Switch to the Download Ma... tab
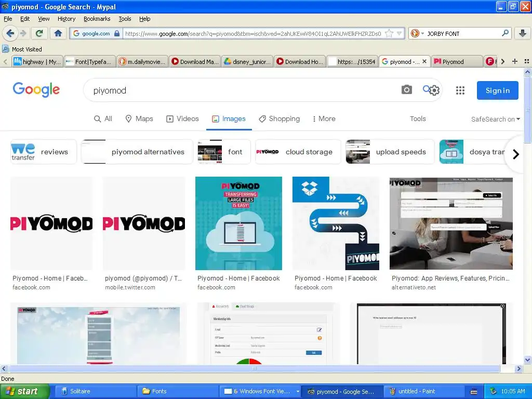Image resolution: width=532 pixels, height=399 pixels. click(x=195, y=62)
